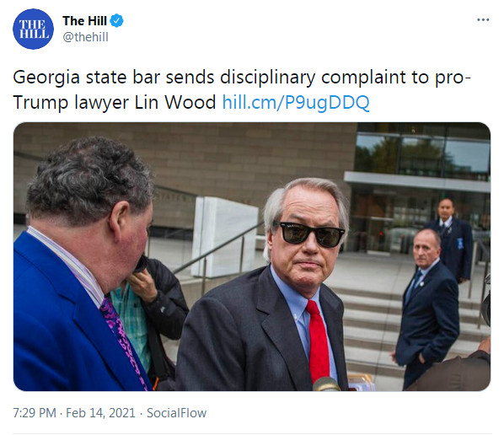
Task: Click The Hill display name
Action: tap(84, 21)
